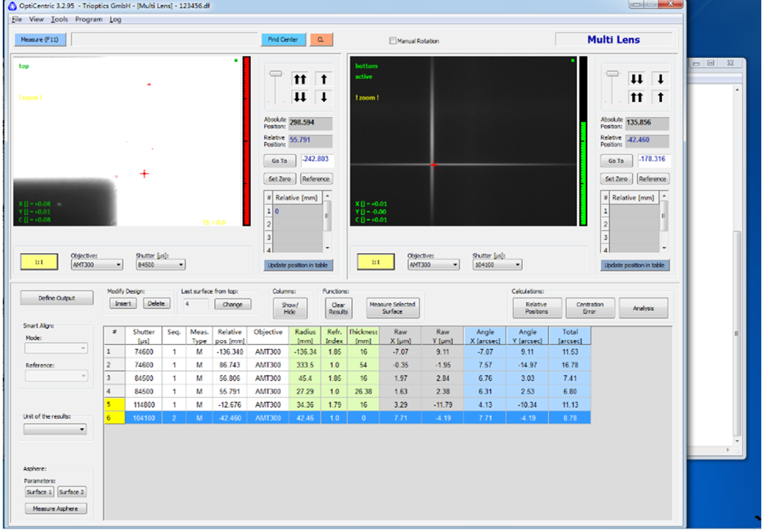The height and width of the screenshot is (532, 764).
Task: Expand the Unit of the results dropdown
Action: [55, 429]
